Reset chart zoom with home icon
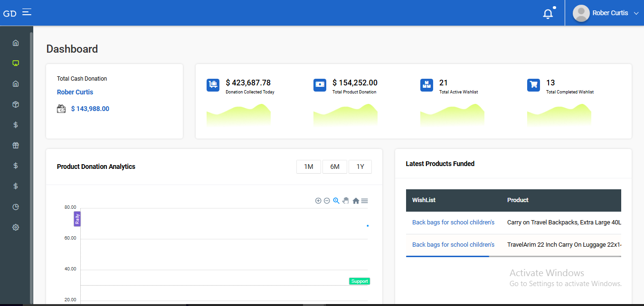 [x=356, y=201]
